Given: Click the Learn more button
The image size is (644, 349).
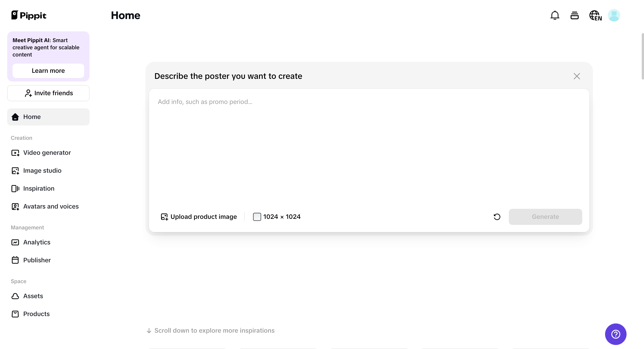Looking at the screenshot, I should pos(48,71).
